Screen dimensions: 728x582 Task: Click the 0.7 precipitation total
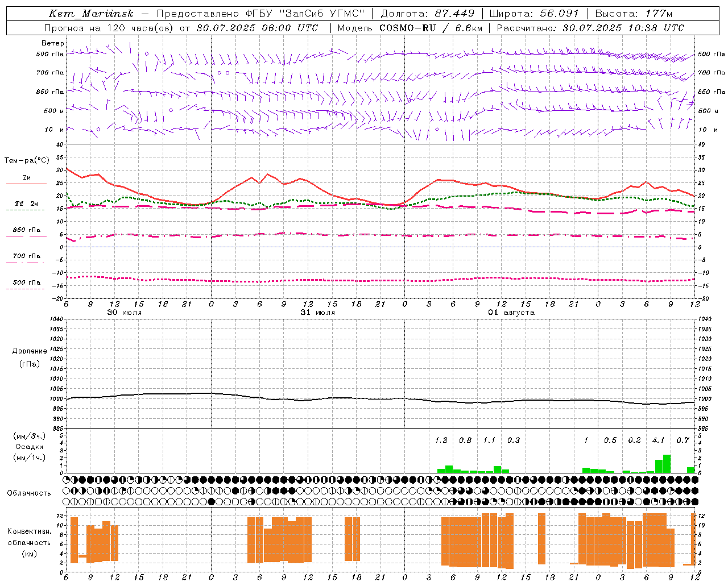click(x=682, y=440)
